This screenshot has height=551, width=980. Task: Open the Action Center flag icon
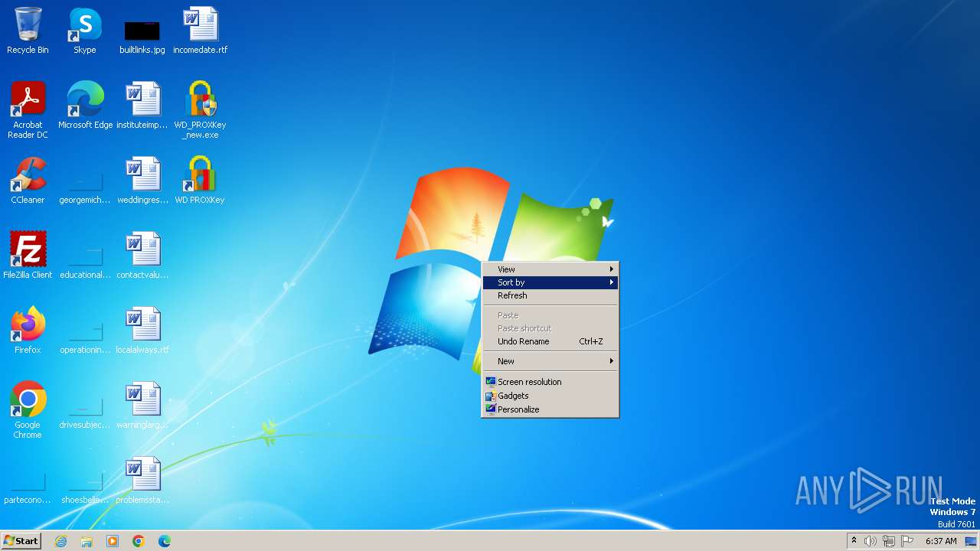tap(907, 541)
